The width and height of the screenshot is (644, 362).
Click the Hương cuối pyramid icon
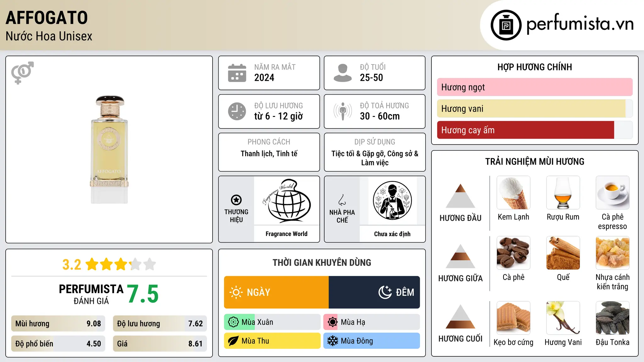pyautogui.click(x=460, y=316)
